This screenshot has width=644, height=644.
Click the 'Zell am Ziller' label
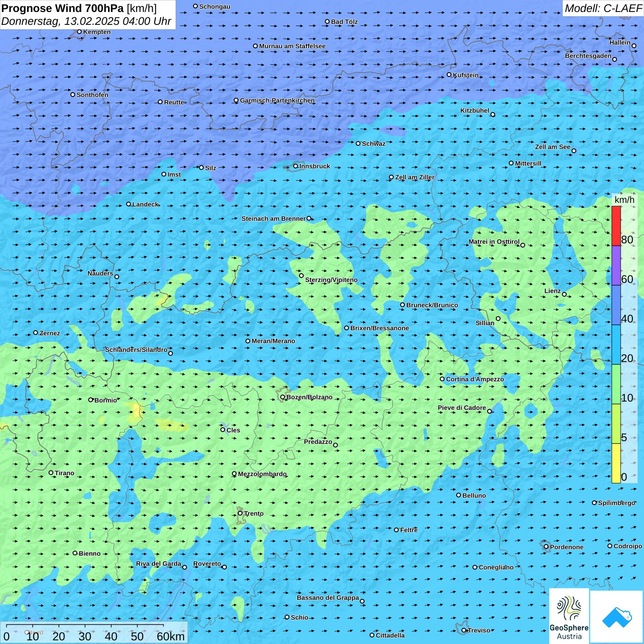click(x=415, y=177)
